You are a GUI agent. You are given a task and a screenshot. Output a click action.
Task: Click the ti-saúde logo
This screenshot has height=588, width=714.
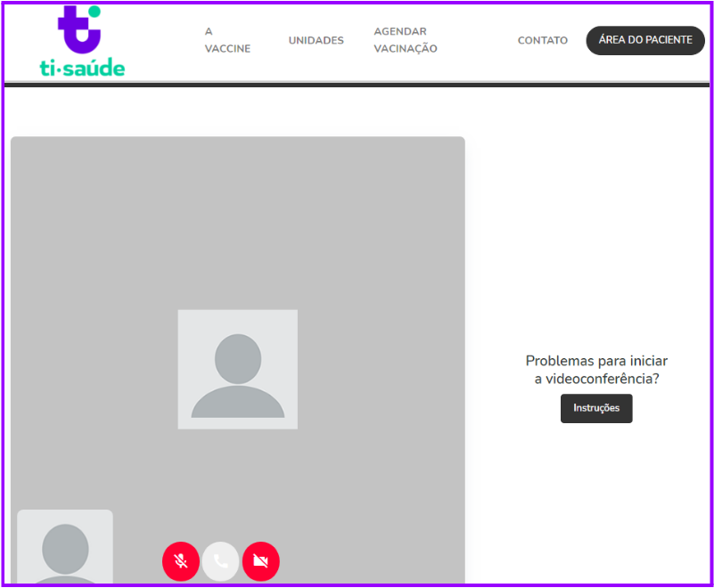(x=82, y=41)
